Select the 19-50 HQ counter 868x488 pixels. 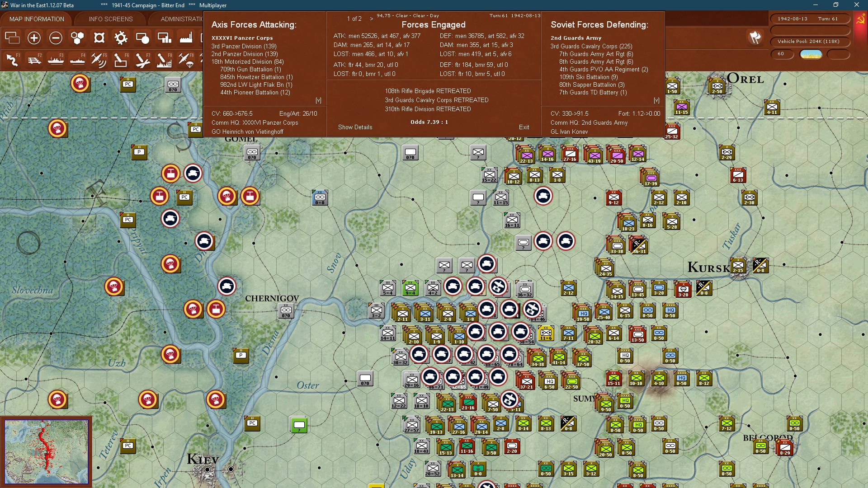click(583, 313)
